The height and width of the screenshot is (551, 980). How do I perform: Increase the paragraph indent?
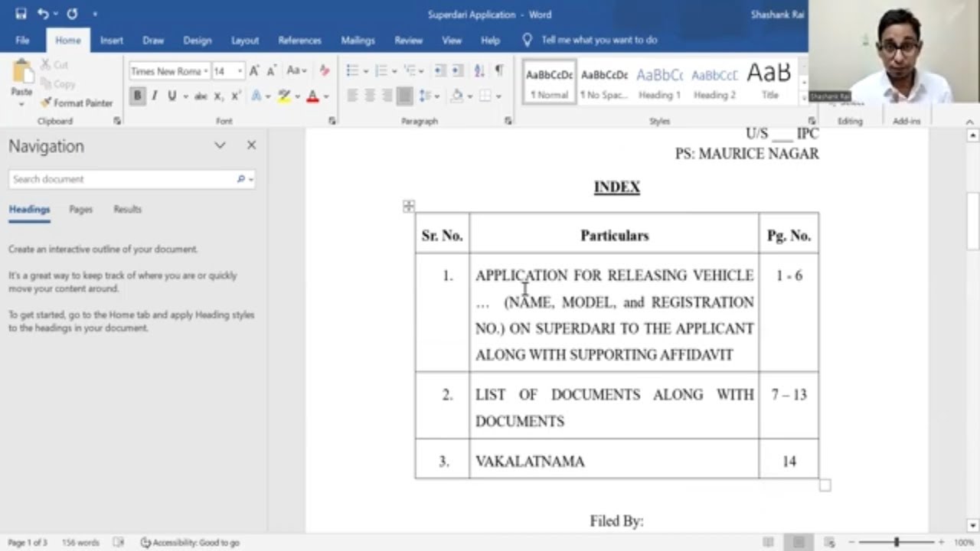click(458, 71)
